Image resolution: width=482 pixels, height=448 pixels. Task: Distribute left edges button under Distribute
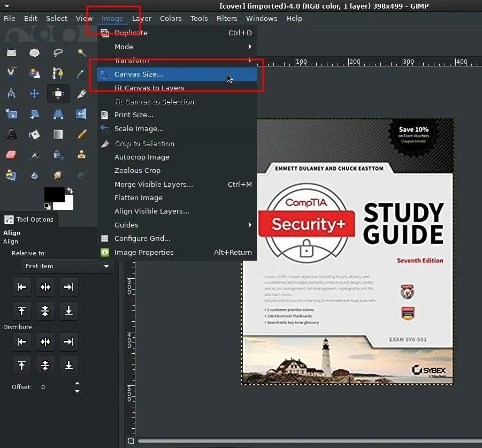[21, 341]
